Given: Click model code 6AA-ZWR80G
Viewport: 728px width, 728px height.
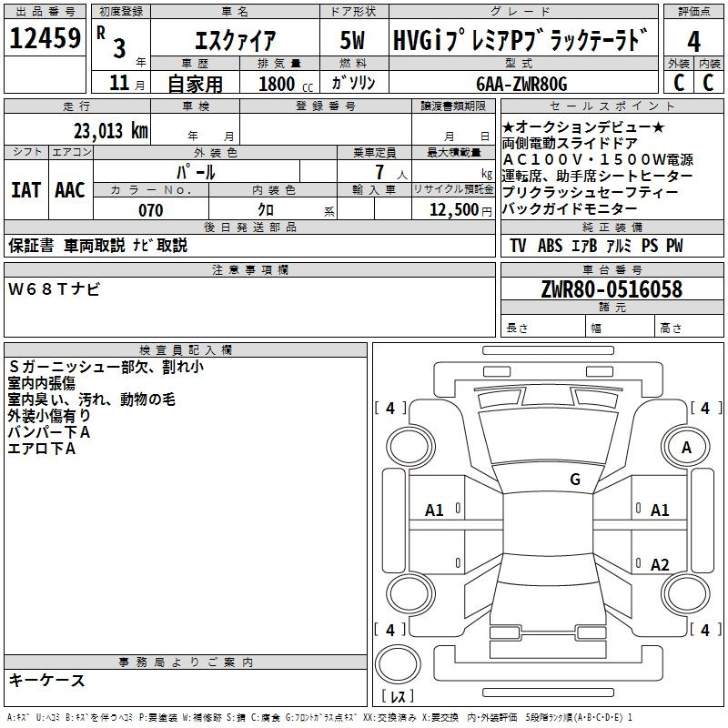Looking at the screenshot, I should point(521,84).
